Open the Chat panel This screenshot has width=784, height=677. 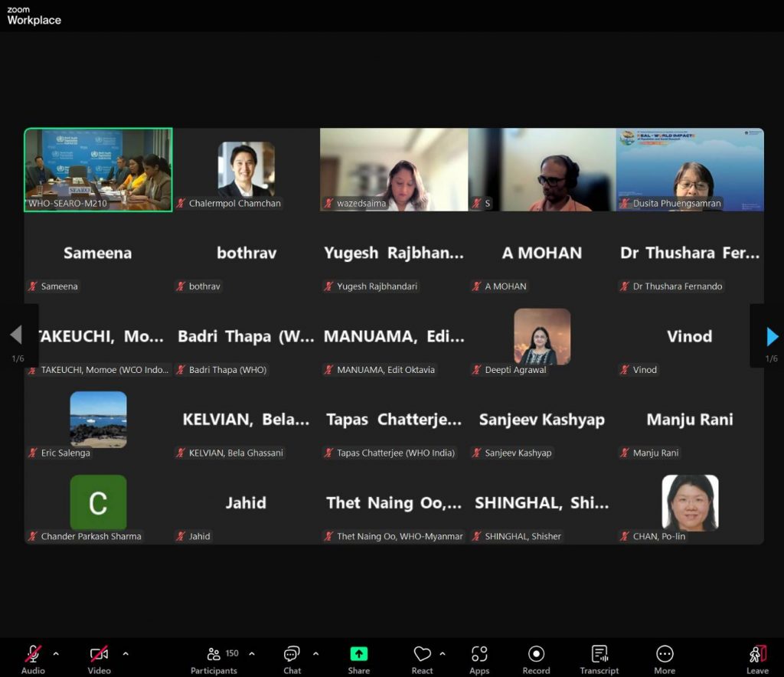(292, 654)
